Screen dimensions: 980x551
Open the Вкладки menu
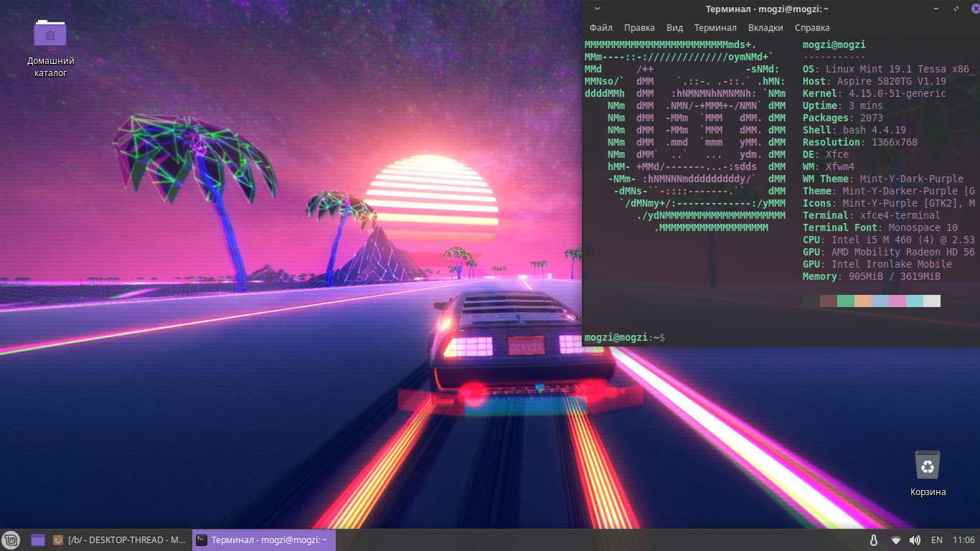765,28
